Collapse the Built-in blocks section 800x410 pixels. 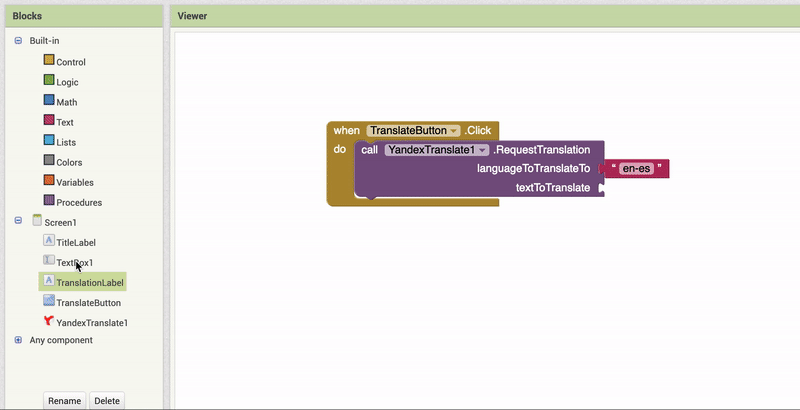pos(18,41)
